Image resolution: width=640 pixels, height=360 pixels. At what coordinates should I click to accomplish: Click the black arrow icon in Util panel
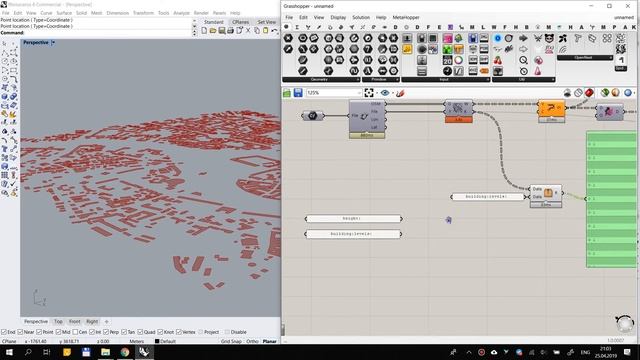coord(523,38)
